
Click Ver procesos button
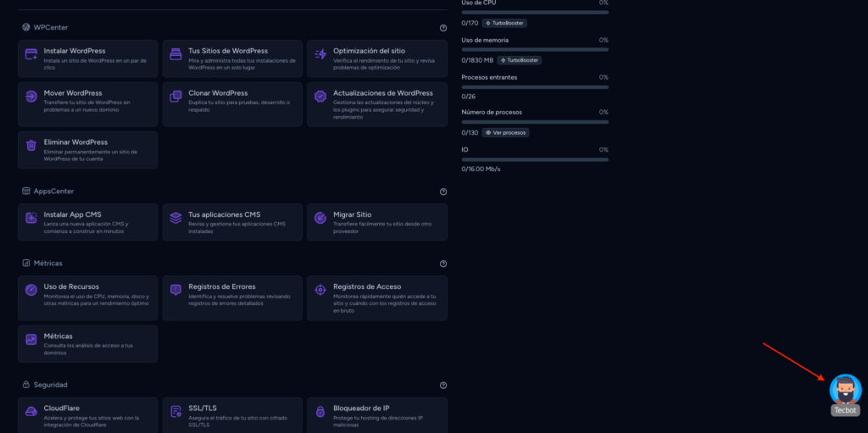pos(505,133)
